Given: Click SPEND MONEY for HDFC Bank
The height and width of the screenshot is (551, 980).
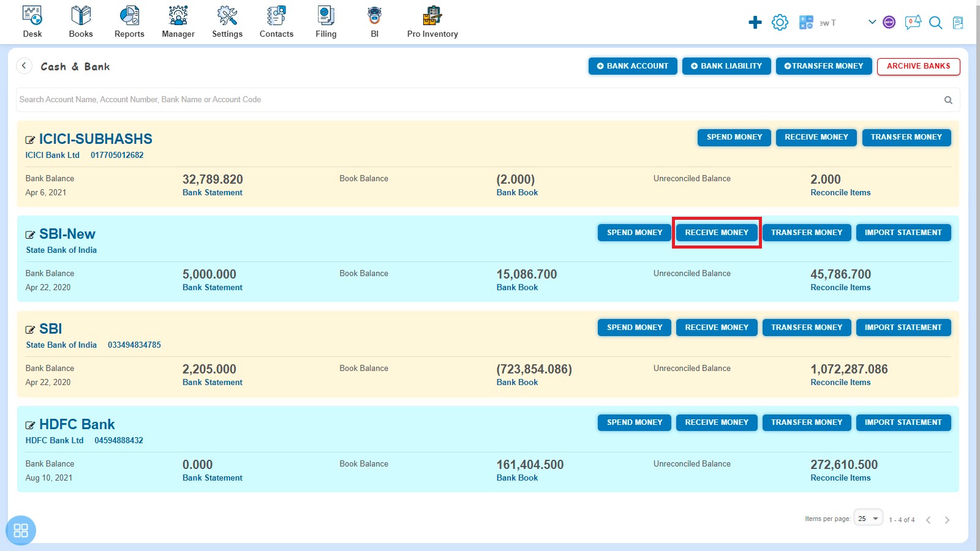Looking at the screenshot, I should coord(635,422).
